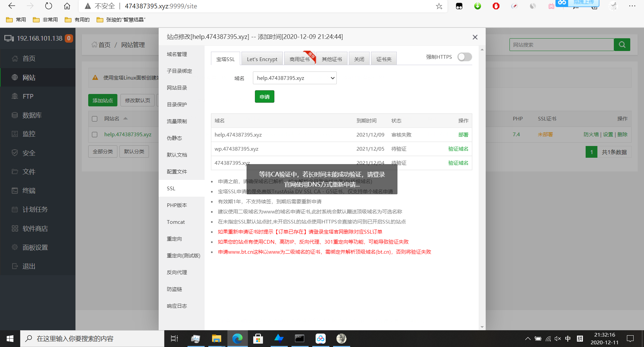Screen dimensions: 644x347
Task: Switch to 宝塔SSL tab
Action: point(225,59)
